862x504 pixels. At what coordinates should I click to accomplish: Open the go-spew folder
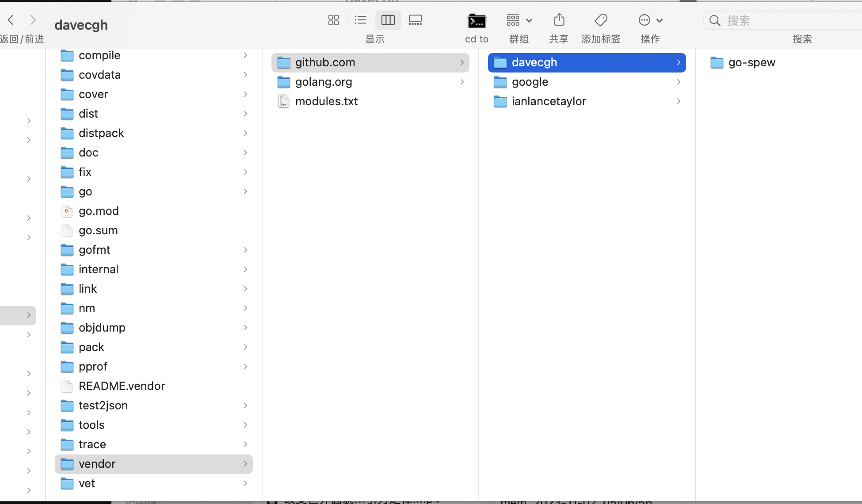751,62
